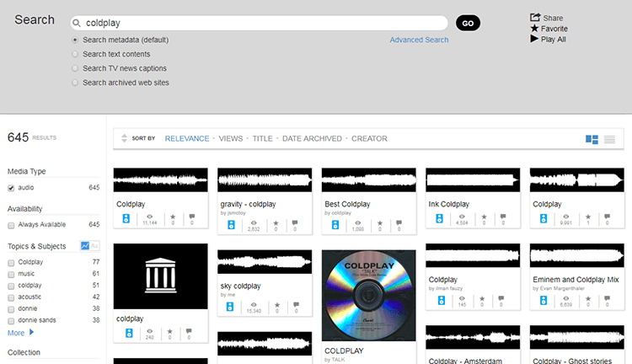
Task: Open 'sky coldplay' item title
Action: pyautogui.click(x=241, y=286)
